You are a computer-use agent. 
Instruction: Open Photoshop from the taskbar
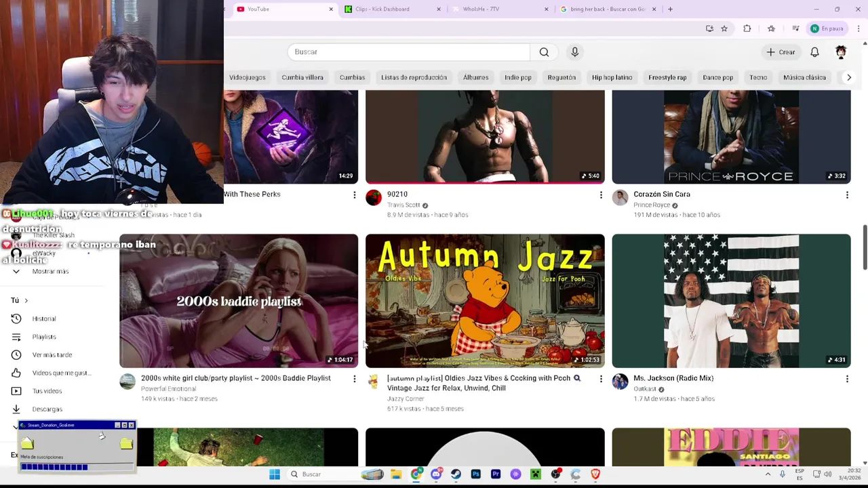coord(475,474)
